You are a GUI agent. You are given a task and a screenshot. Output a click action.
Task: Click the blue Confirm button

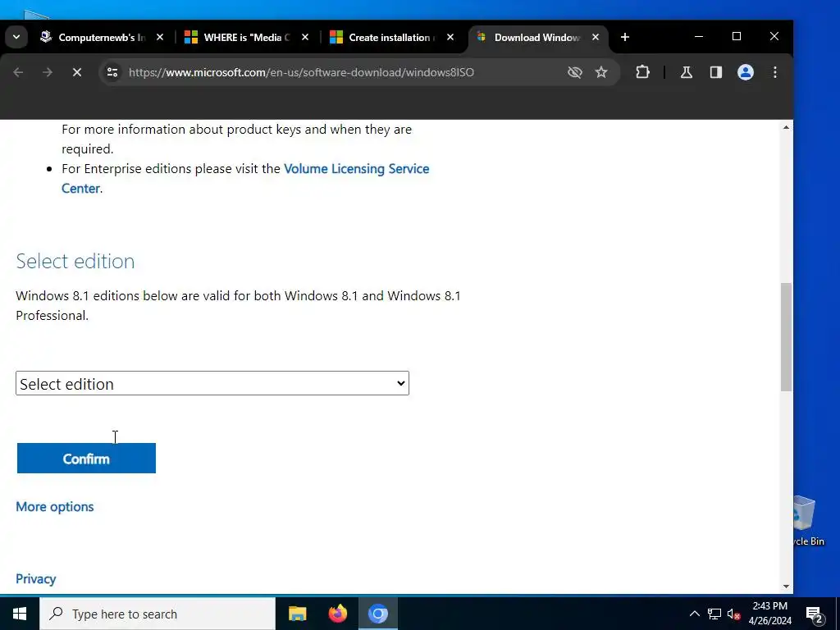click(86, 458)
